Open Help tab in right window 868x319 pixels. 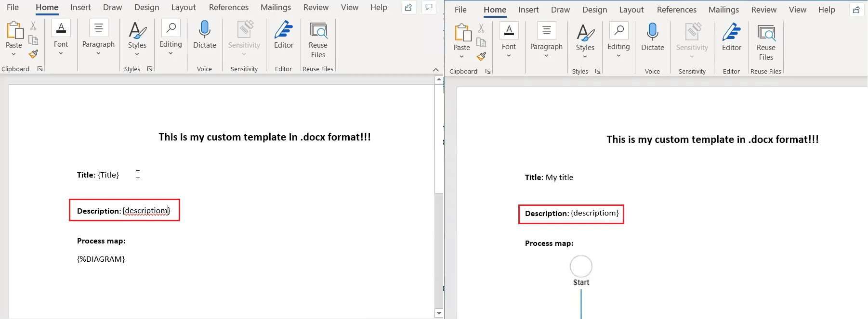[x=827, y=10]
